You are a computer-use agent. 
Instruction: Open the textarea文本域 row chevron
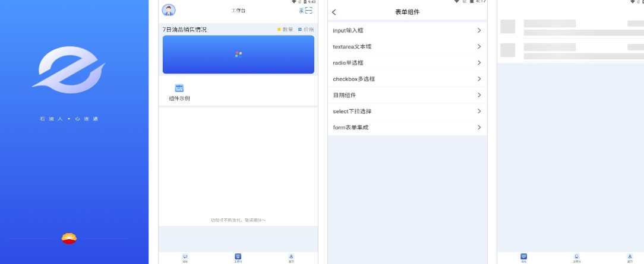coord(479,47)
